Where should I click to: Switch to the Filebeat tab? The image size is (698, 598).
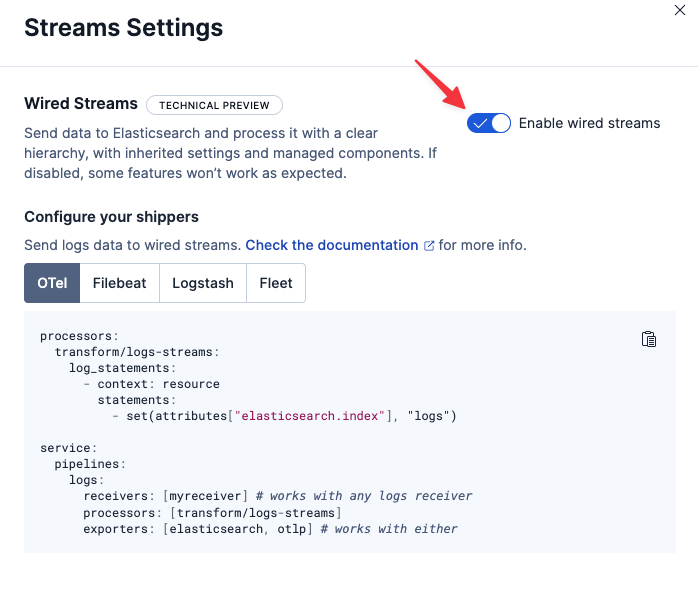[119, 283]
